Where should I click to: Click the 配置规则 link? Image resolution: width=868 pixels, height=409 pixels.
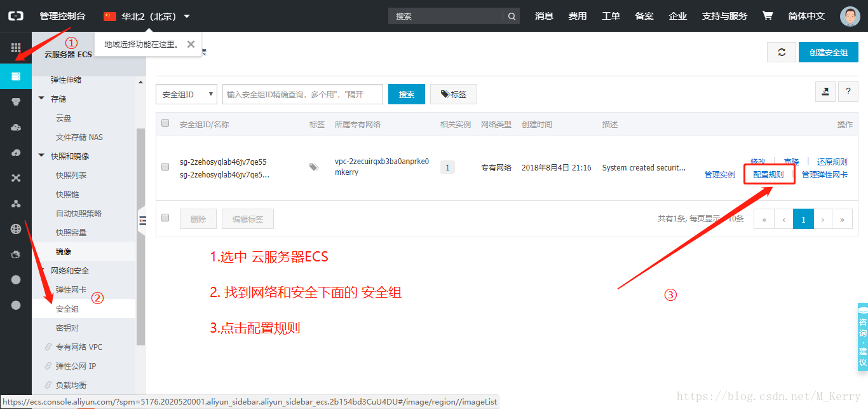(768, 174)
